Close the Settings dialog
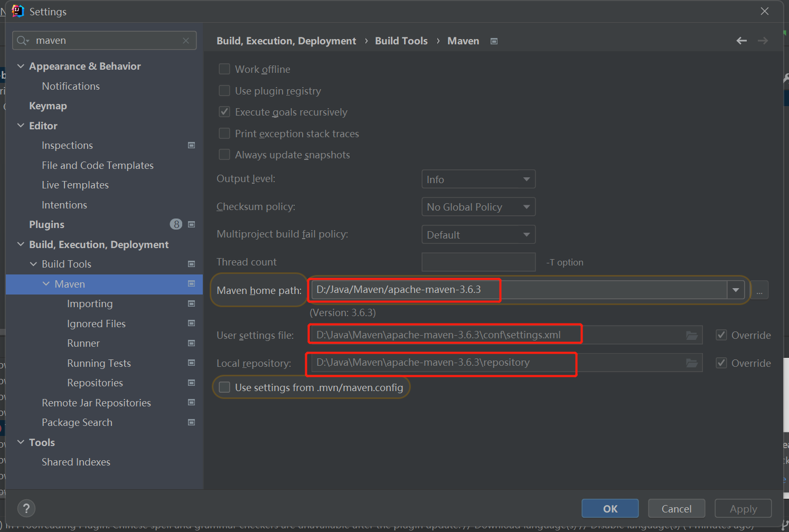The width and height of the screenshot is (789, 532). (x=765, y=11)
